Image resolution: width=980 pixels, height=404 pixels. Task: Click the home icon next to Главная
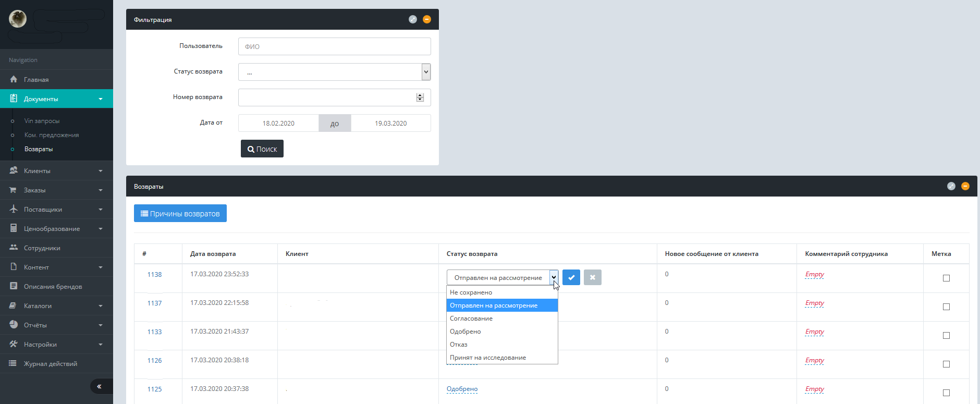pyautogui.click(x=14, y=79)
